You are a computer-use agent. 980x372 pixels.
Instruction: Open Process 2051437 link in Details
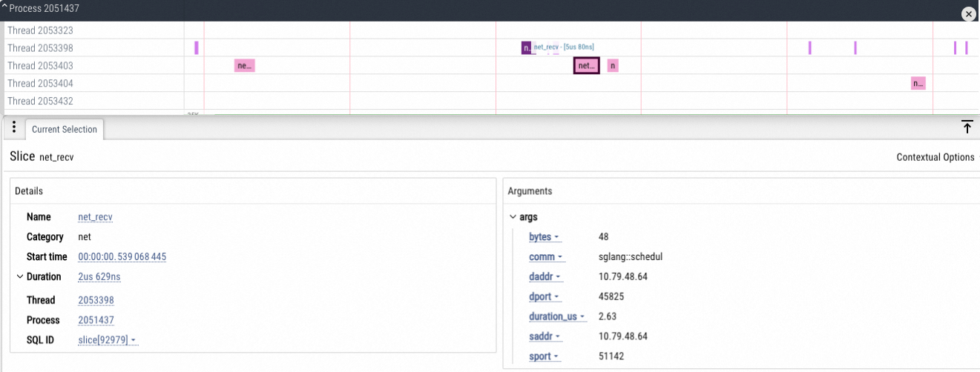(x=96, y=320)
